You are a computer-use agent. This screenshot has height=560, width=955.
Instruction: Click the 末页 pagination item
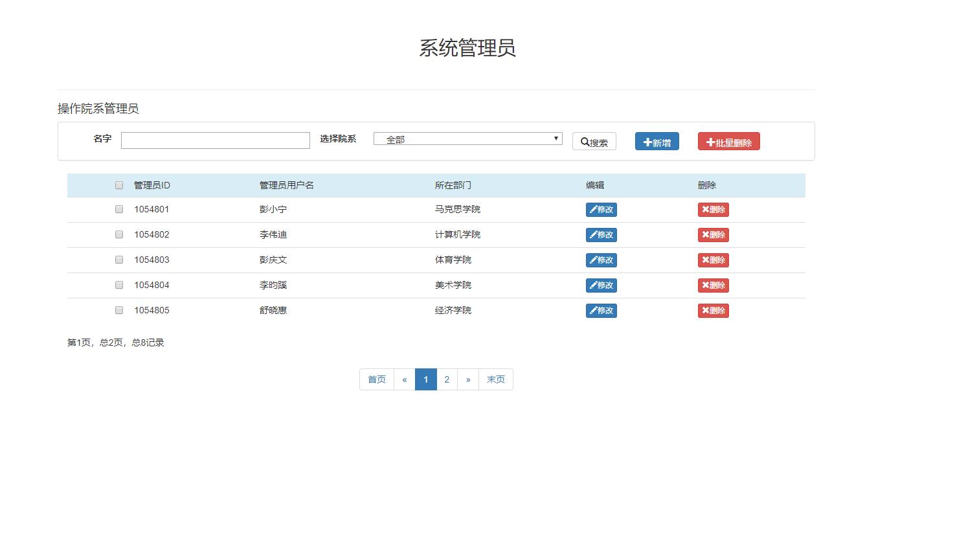point(495,379)
